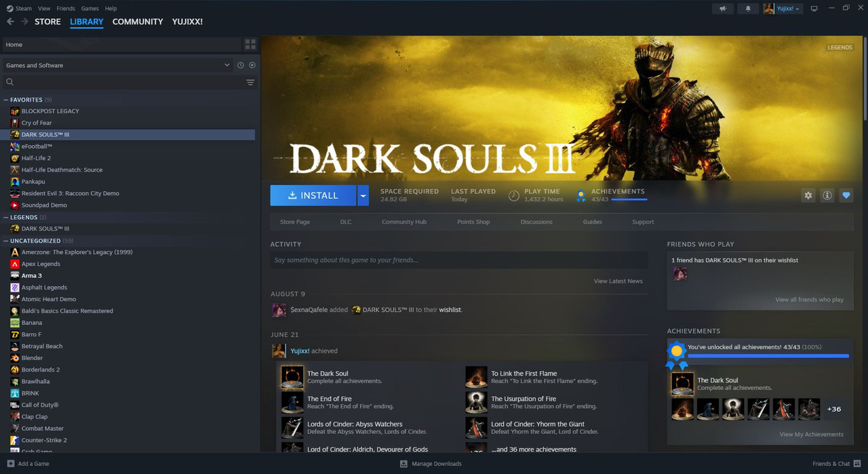Open the Points Shop link
The height and width of the screenshot is (474, 868).
473,222
